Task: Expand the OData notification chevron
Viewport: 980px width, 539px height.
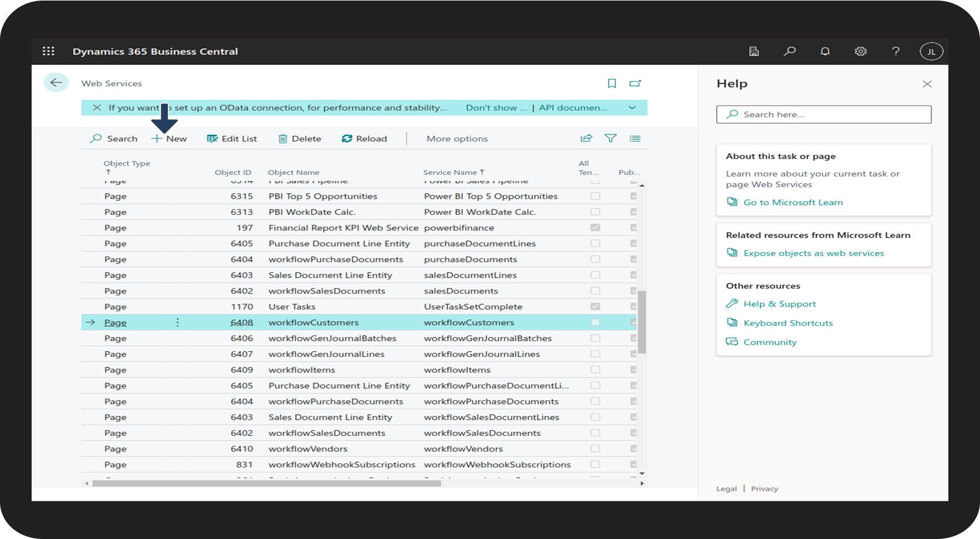Action: point(632,108)
